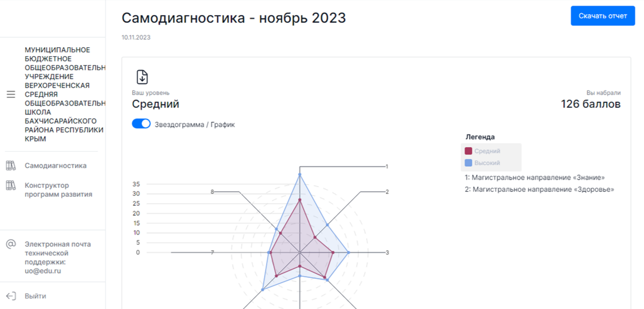Image resolution: width=644 pixels, height=309 pixels.
Task: Click the Конструктор программ развития icon
Action: [11, 186]
